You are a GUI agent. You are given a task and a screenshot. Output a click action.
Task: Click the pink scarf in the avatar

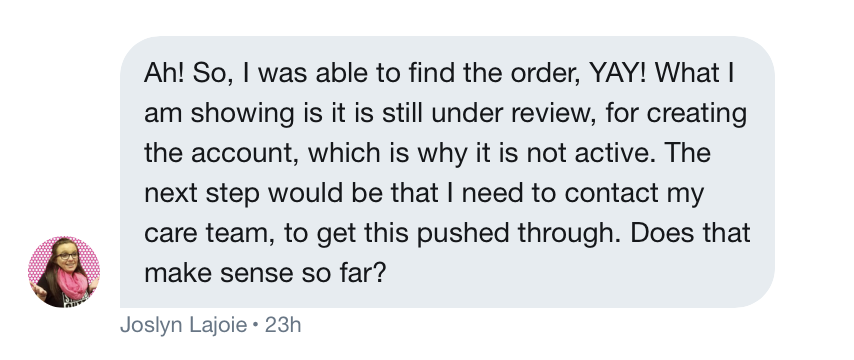(71, 284)
